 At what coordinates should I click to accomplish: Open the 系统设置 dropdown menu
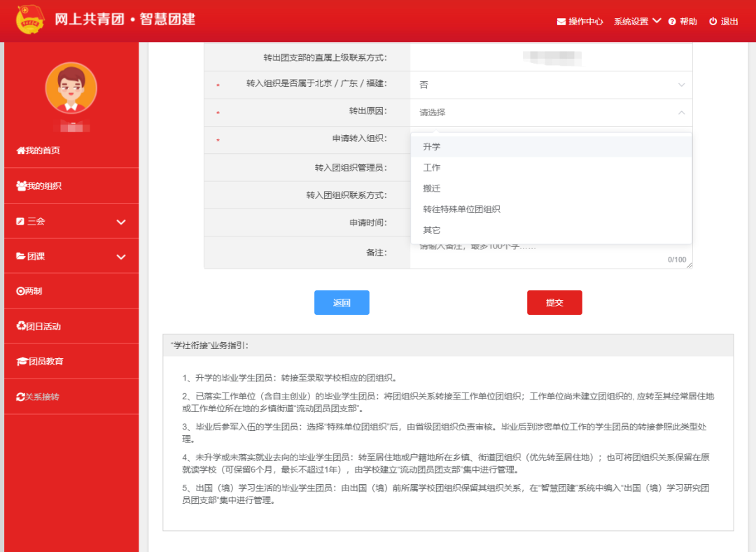[x=630, y=22]
